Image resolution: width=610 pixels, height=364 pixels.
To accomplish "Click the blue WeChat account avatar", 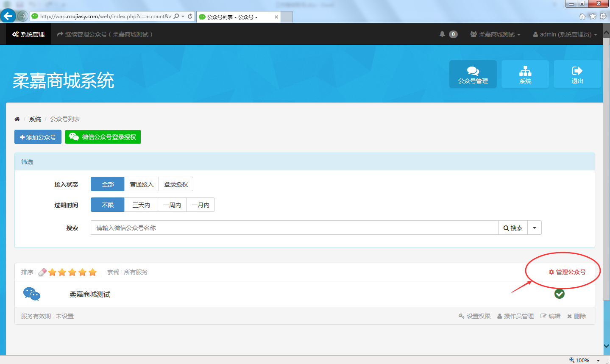I will [x=32, y=294].
